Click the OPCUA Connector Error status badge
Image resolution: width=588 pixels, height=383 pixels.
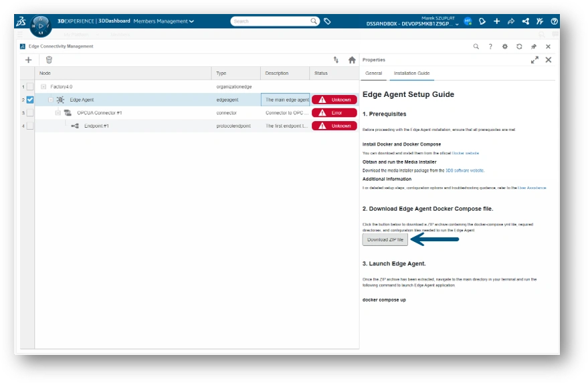[334, 113]
